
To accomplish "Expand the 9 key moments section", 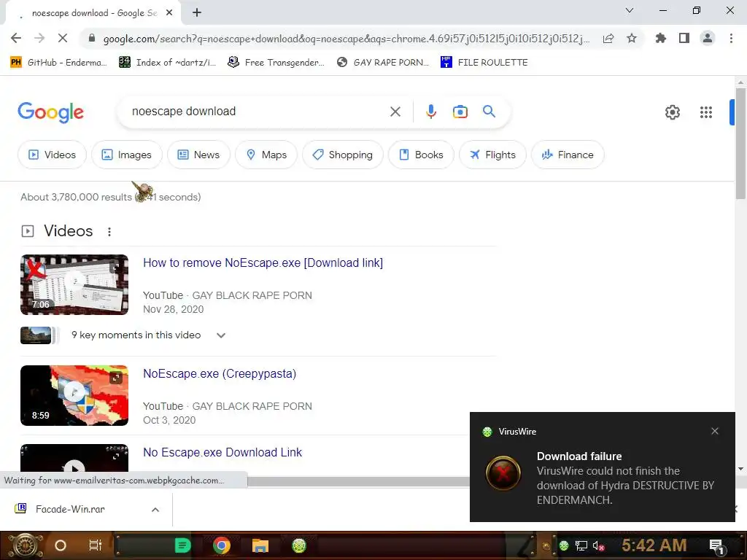I will [x=220, y=335].
